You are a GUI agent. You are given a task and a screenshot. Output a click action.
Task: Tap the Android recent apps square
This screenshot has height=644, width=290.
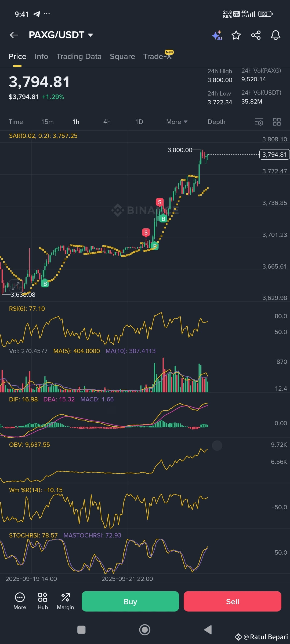[x=81, y=630]
